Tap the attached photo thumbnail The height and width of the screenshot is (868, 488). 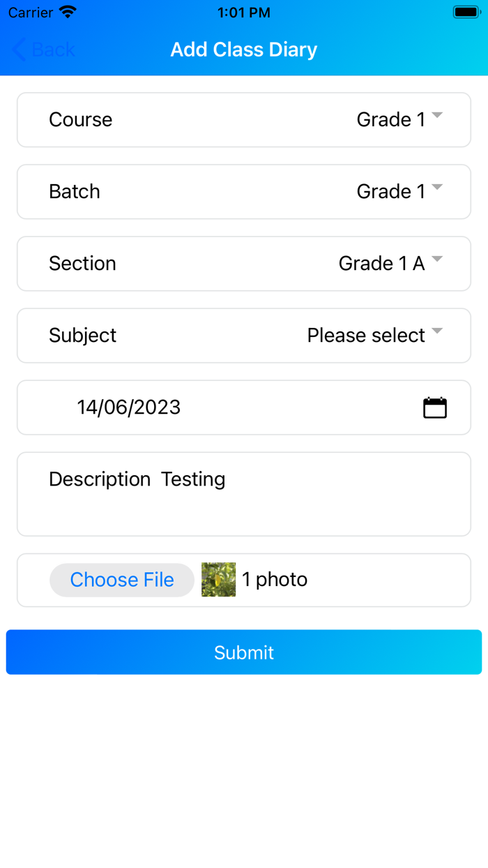point(218,580)
